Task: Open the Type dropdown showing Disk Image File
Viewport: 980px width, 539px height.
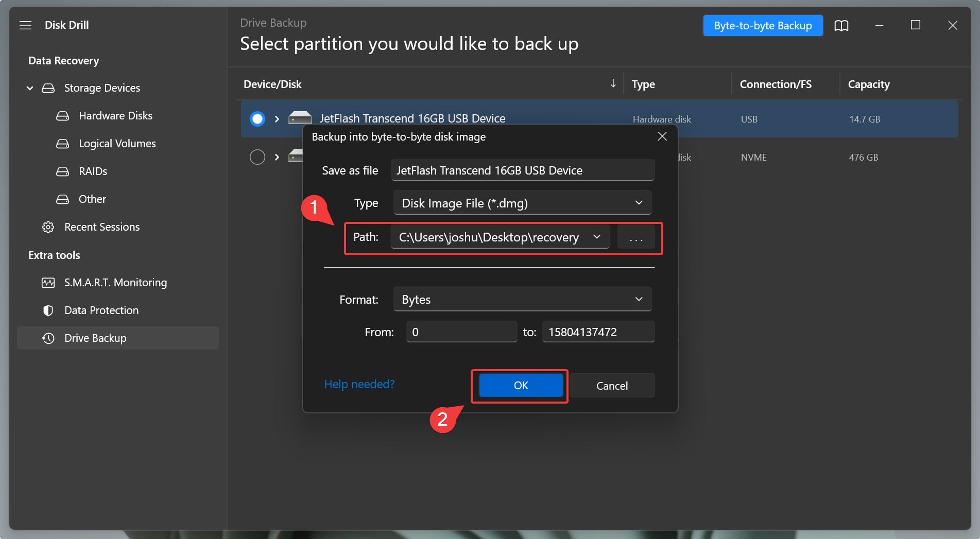Action: click(x=522, y=203)
